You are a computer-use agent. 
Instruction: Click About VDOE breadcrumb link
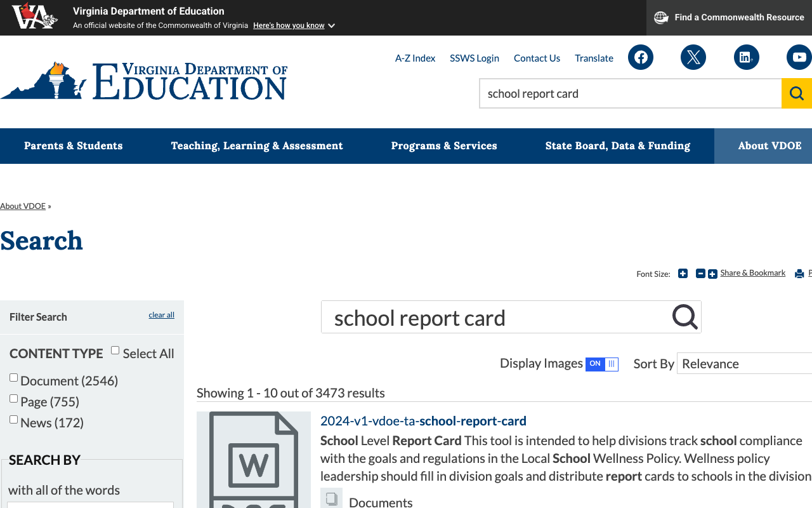pyautogui.click(x=23, y=206)
